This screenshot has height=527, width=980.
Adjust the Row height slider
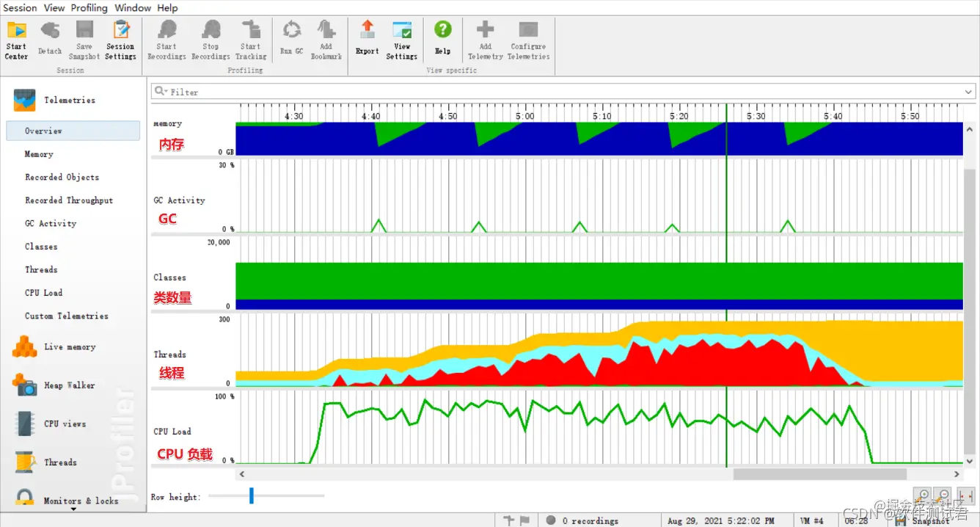coord(251,495)
